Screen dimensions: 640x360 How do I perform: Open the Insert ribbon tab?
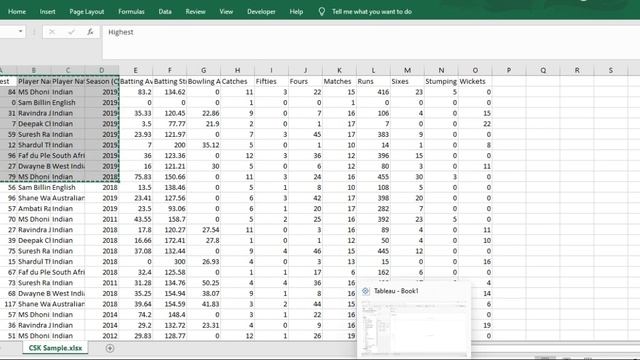tap(47, 12)
